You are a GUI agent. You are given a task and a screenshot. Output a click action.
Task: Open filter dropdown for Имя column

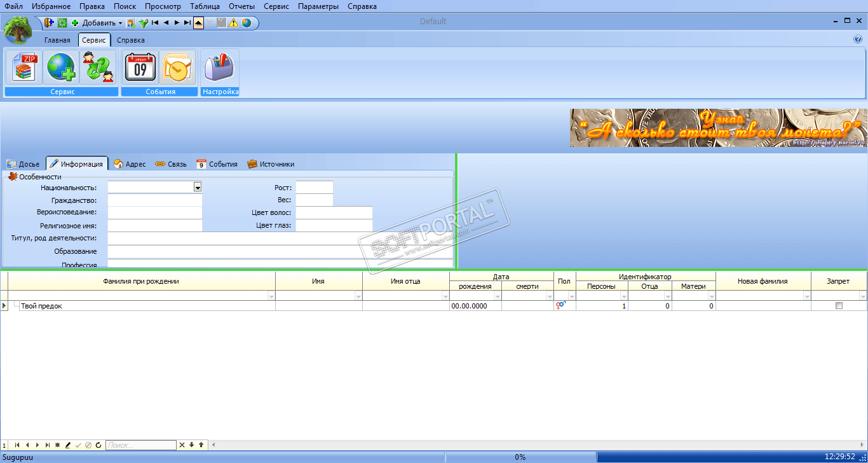click(x=358, y=296)
